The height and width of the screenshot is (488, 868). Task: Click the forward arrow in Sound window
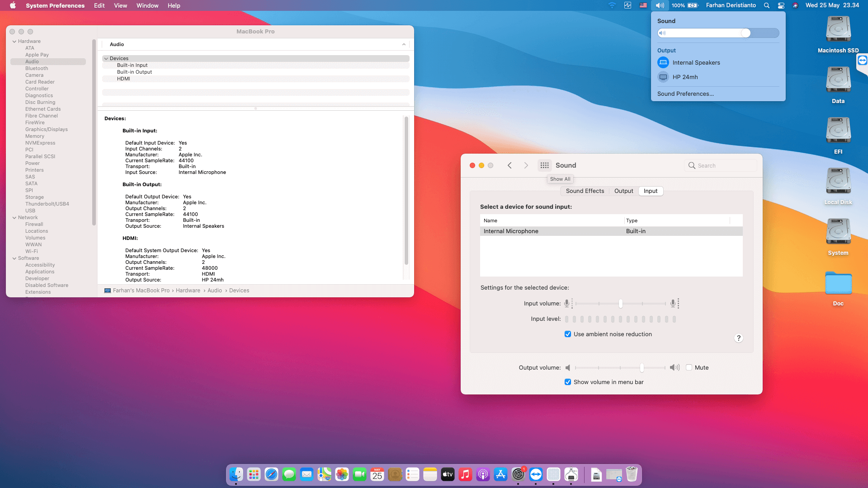pos(526,165)
